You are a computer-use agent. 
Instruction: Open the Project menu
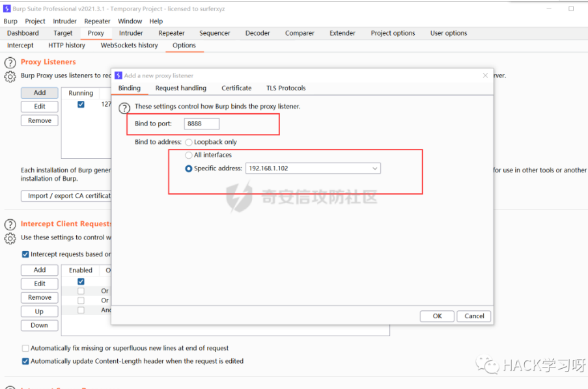point(35,21)
